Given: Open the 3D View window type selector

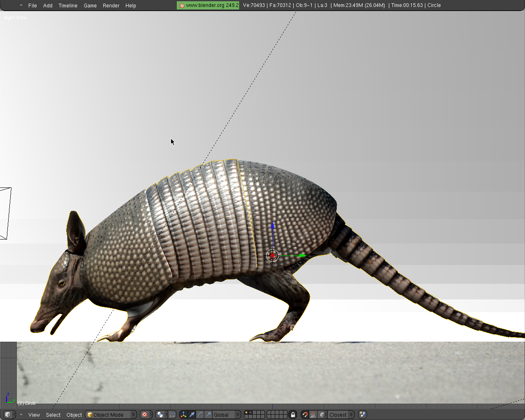Looking at the screenshot, I should point(9,415).
